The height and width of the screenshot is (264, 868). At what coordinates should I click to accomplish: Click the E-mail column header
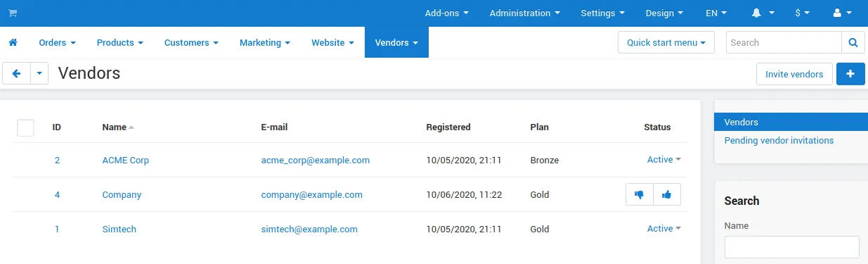274,127
